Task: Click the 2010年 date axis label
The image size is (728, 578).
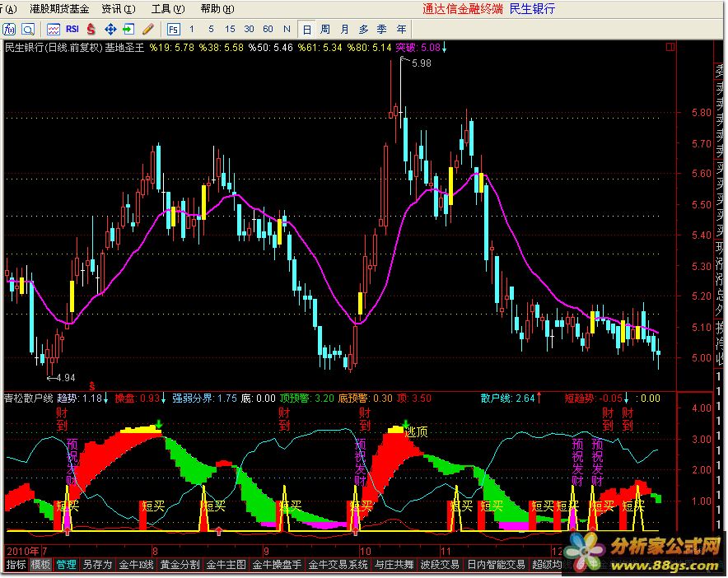Action: 23,551
